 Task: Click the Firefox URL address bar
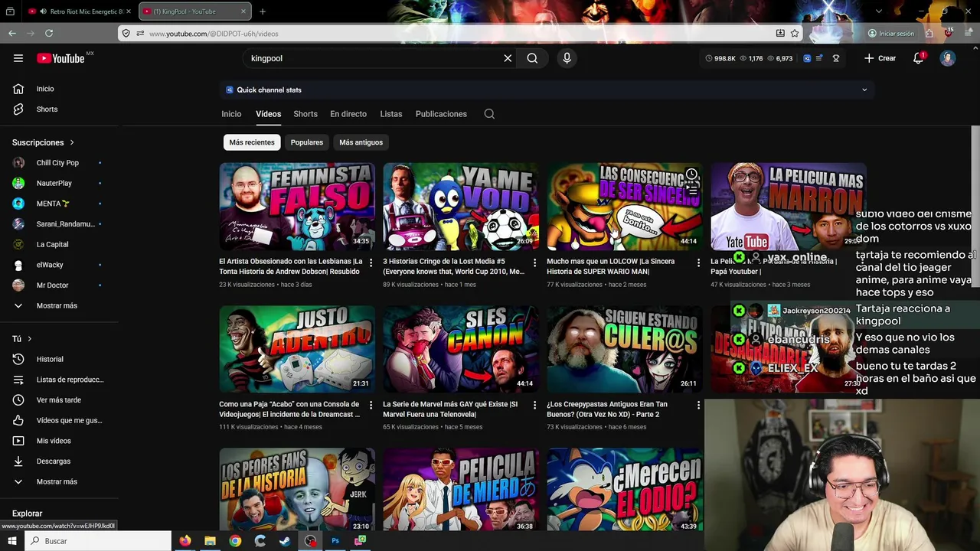pos(459,33)
